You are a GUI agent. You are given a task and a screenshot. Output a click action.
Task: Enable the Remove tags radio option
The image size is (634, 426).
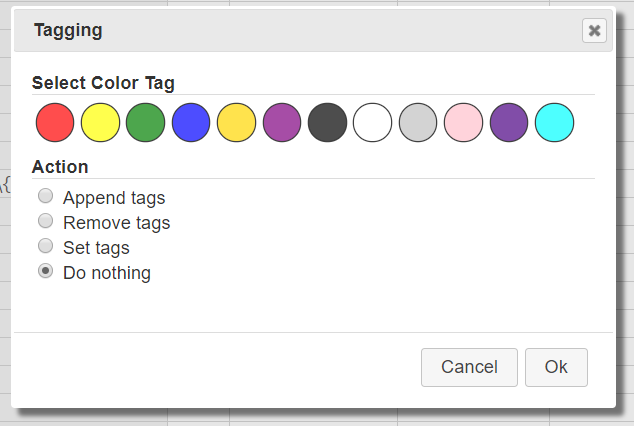click(x=46, y=221)
